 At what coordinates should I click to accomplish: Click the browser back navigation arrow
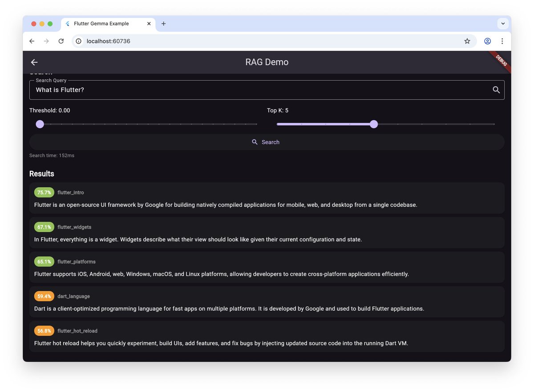click(32, 41)
